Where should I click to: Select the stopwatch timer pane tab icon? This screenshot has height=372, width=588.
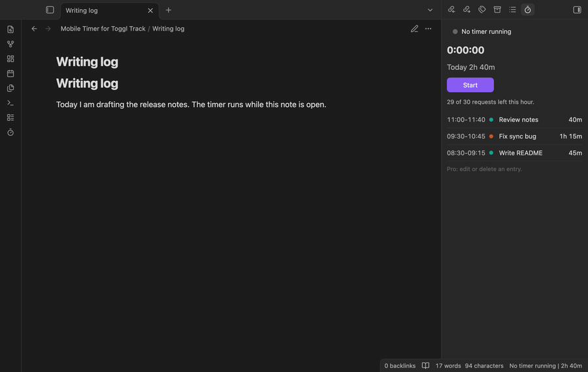528,10
